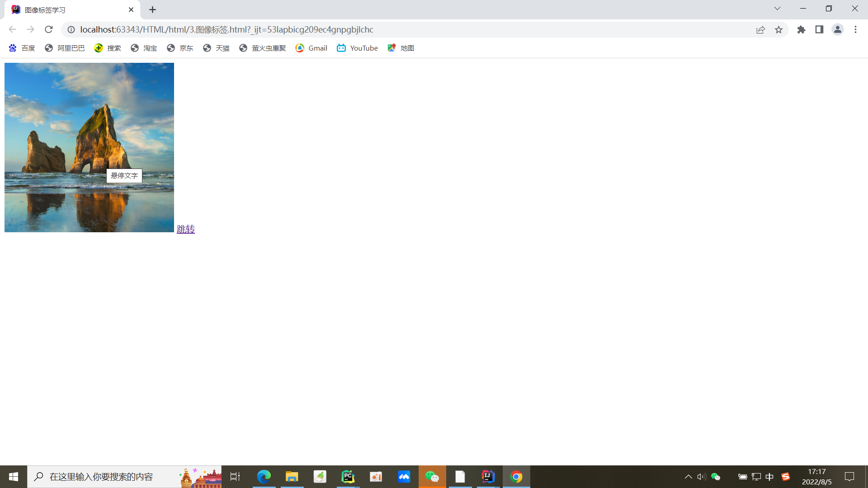The image size is (868, 488).
Task: Toggle the browser side panel
Action: point(819,29)
